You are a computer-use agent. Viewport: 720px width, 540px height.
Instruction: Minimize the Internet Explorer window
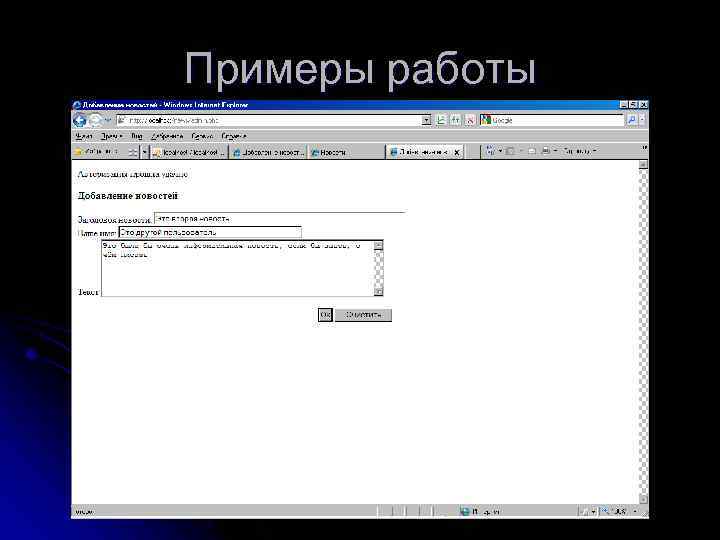click(624, 105)
